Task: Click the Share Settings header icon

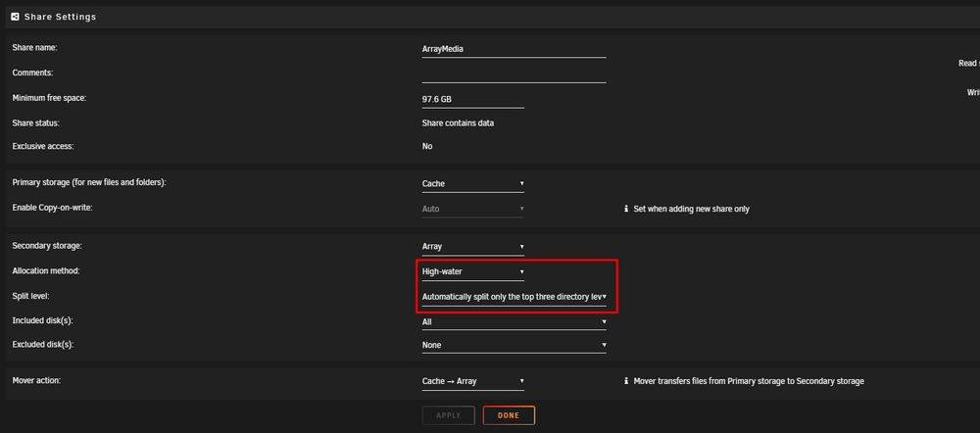Action: point(15,17)
